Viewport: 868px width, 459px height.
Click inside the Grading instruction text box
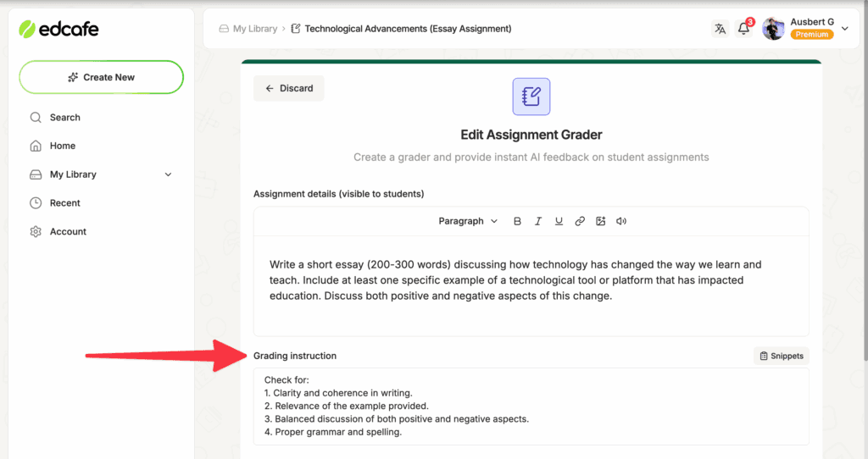point(531,406)
